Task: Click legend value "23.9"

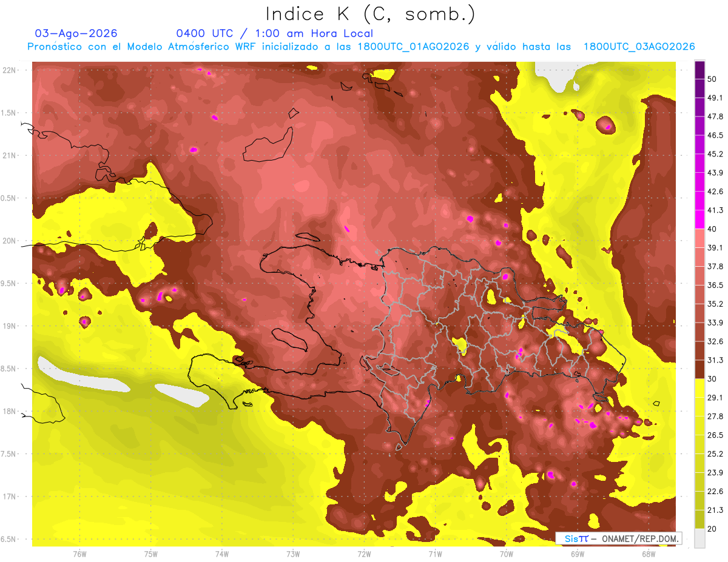Action: [x=715, y=472]
